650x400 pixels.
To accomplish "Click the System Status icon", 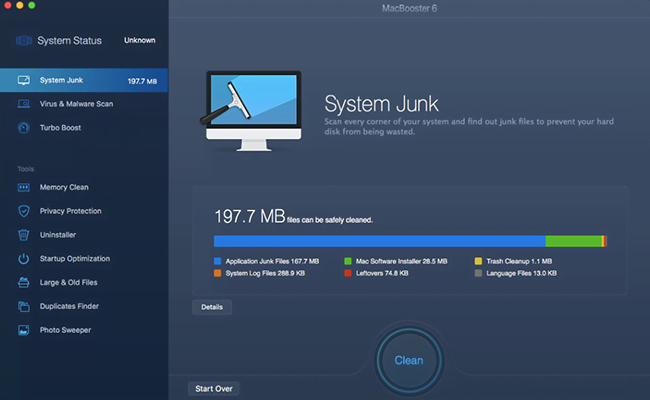I will (x=24, y=40).
